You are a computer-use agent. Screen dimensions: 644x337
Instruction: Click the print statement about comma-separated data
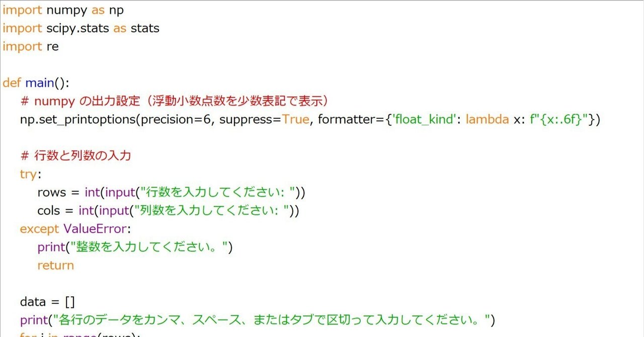258,320
